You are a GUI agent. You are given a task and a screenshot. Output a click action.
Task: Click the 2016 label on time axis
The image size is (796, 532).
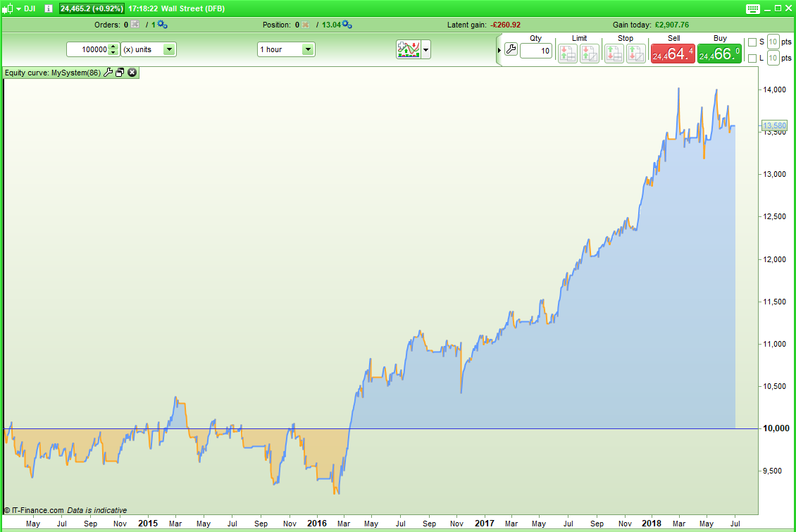[x=317, y=524]
